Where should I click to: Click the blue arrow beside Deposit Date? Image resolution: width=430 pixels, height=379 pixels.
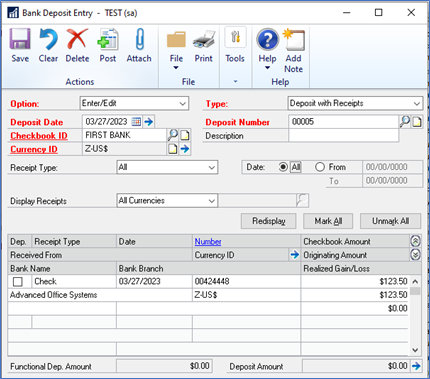coord(149,122)
